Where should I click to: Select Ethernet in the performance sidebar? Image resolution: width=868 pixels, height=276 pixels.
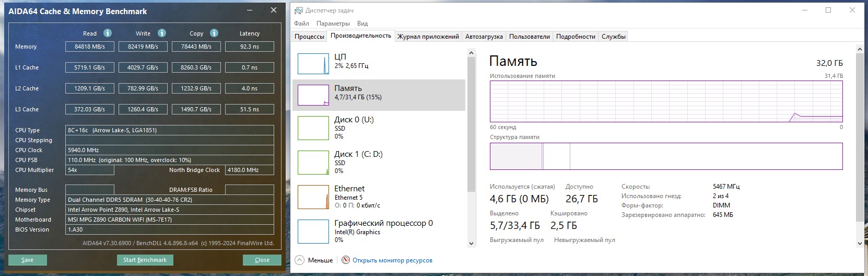379,198
